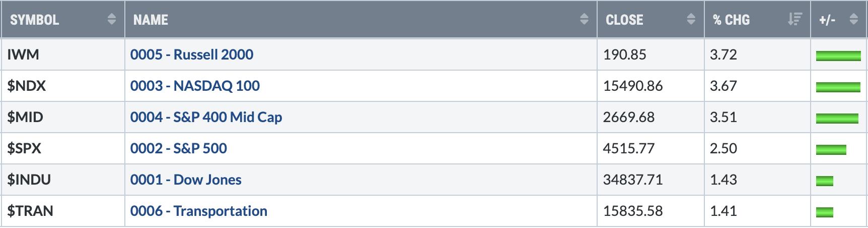Open the S&P 400 Mid Cap link
Image resolution: width=868 pixels, height=228 pixels.
tap(206, 117)
